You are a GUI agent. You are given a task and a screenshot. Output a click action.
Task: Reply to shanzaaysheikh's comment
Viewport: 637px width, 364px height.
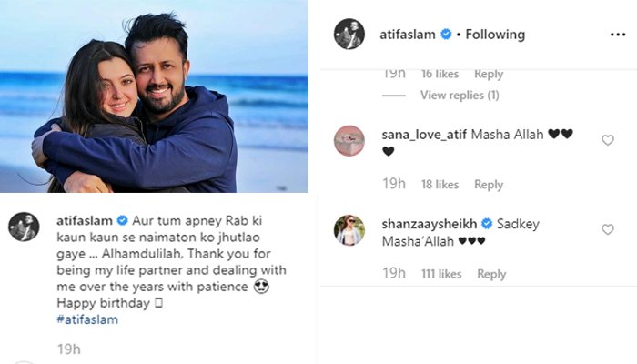(491, 274)
